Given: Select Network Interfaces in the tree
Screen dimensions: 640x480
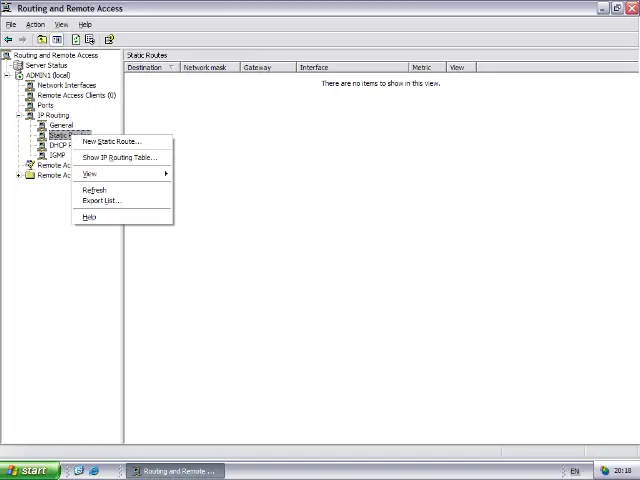Looking at the screenshot, I should (67, 85).
